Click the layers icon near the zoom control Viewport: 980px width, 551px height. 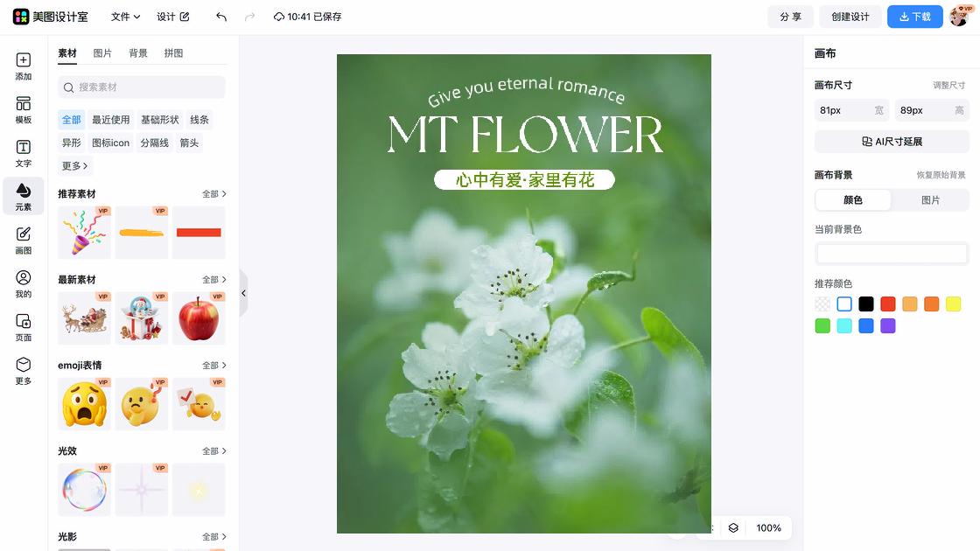pyautogui.click(x=732, y=528)
